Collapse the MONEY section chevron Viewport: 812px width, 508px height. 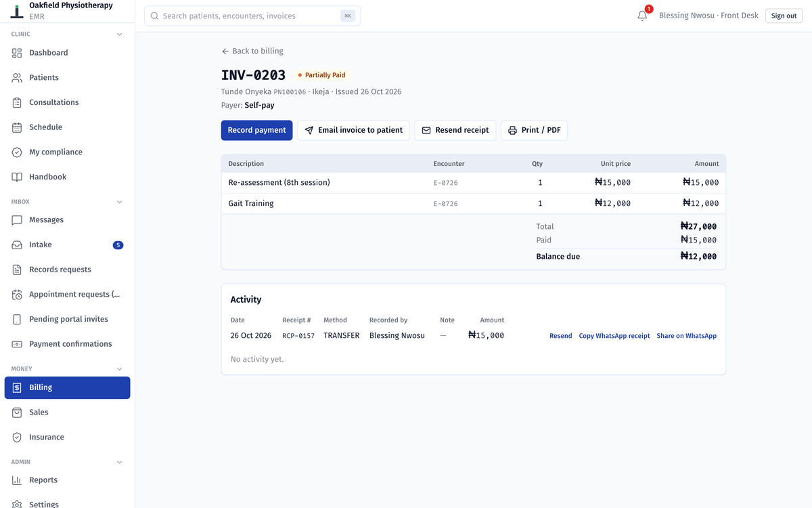[120, 369]
